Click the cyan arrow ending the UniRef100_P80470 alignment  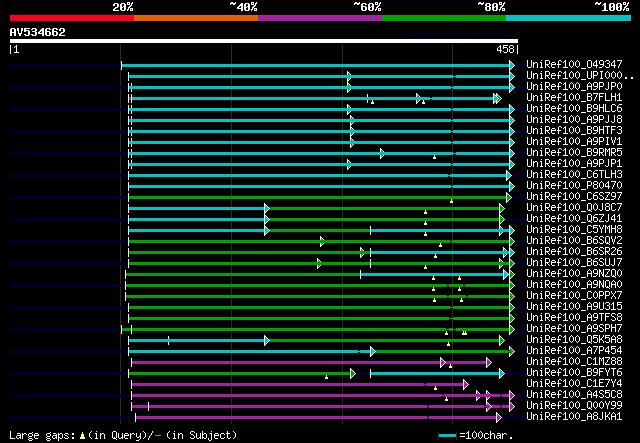[512, 187]
